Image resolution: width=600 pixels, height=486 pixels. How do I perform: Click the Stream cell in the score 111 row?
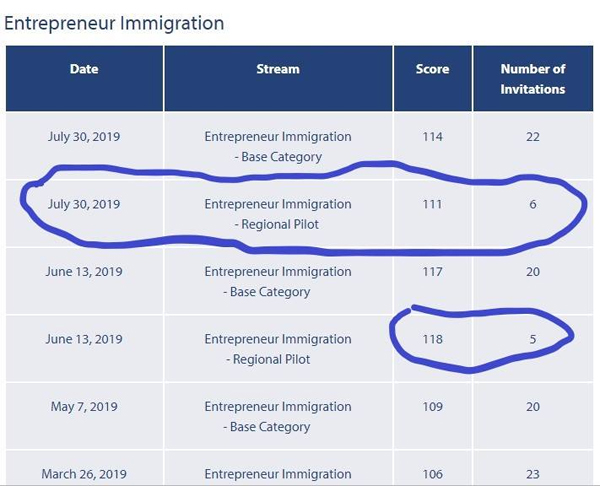pos(278,214)
